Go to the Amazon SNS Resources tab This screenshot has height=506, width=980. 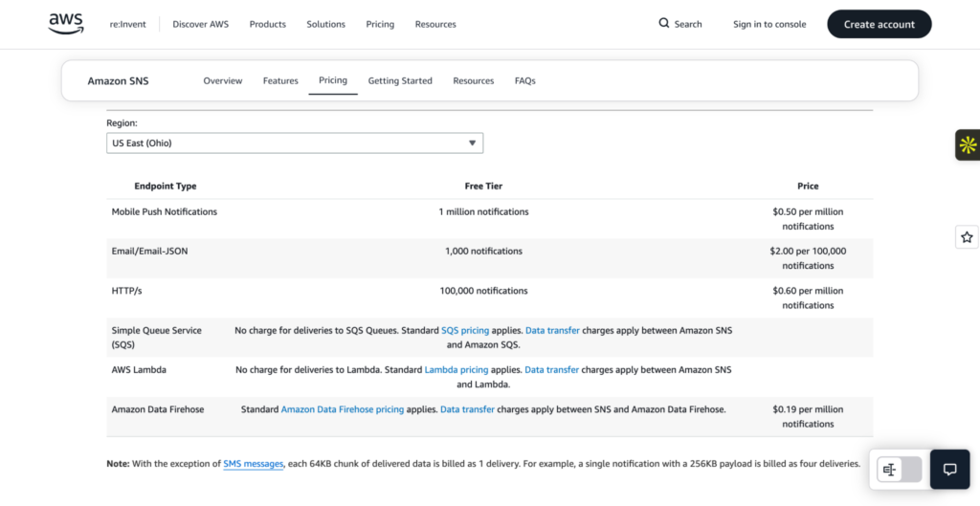point(473,80)
